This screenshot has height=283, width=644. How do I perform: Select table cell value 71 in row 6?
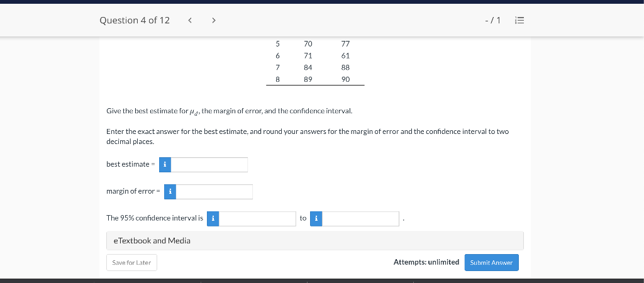click(x=308, y=55)
